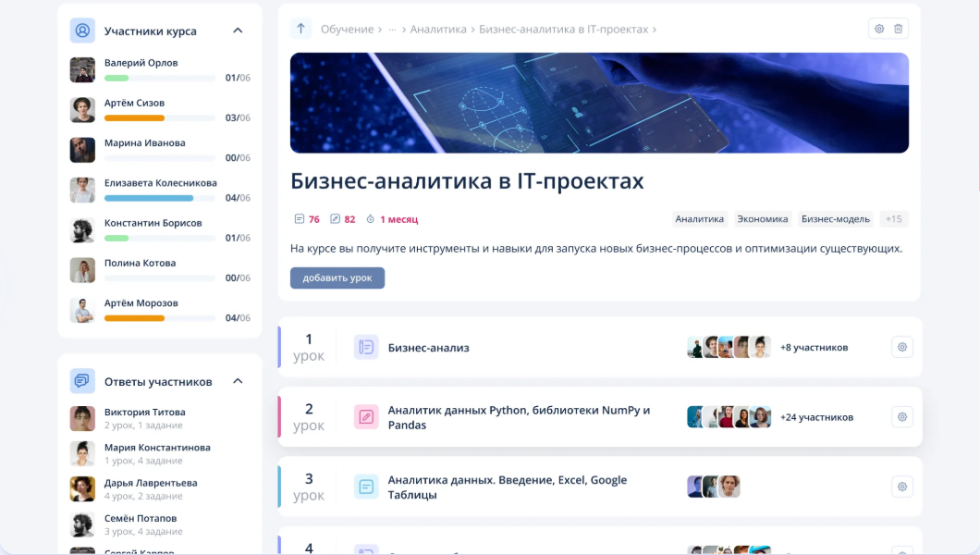Open the course banner image

599,103
